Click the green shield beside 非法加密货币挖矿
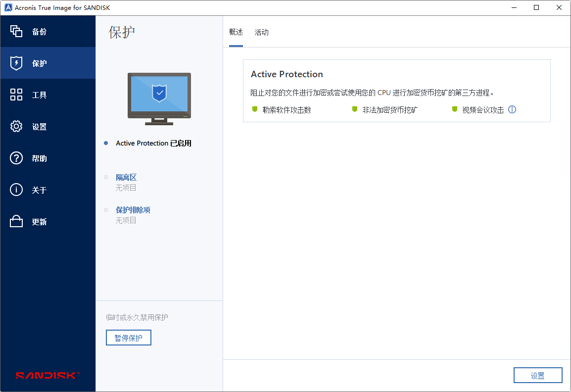 [355, 109]
